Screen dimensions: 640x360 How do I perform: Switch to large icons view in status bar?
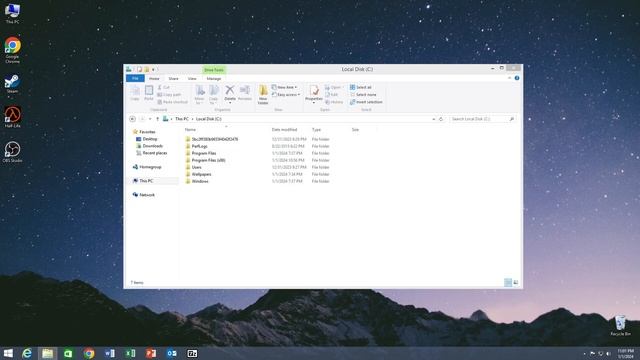(x=516, y=282)
